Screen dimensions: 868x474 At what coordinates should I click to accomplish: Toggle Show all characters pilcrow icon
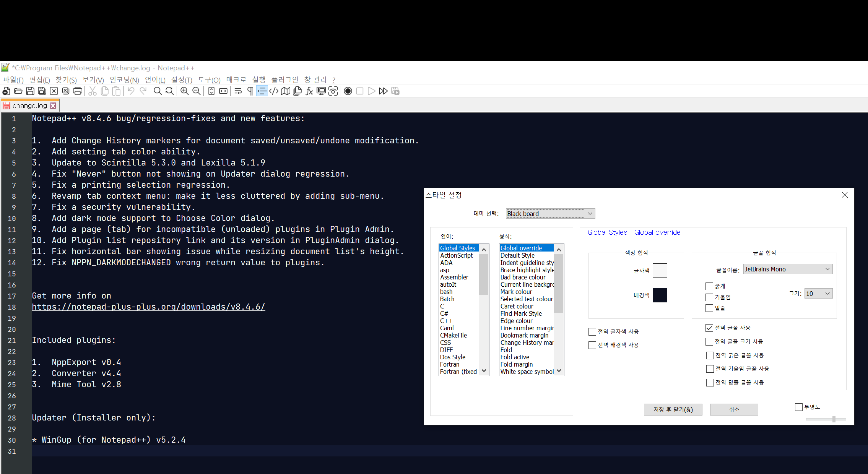[x=250, y=91]
